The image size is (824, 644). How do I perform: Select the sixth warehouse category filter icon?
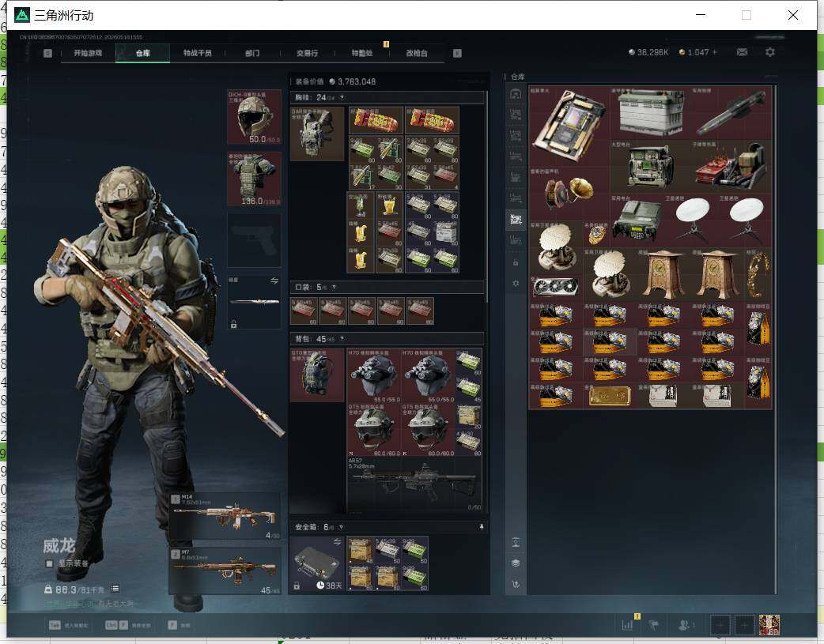516,198
